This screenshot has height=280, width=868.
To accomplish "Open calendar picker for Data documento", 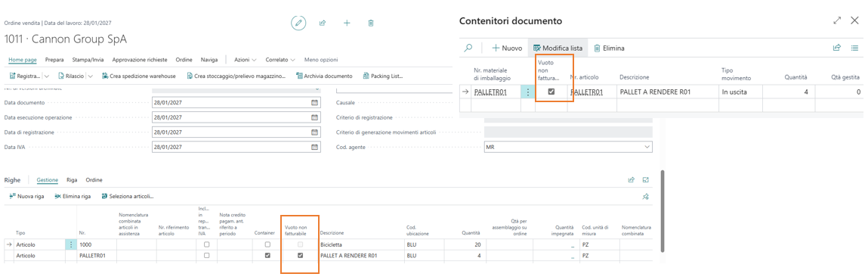I will coord(314,103).
